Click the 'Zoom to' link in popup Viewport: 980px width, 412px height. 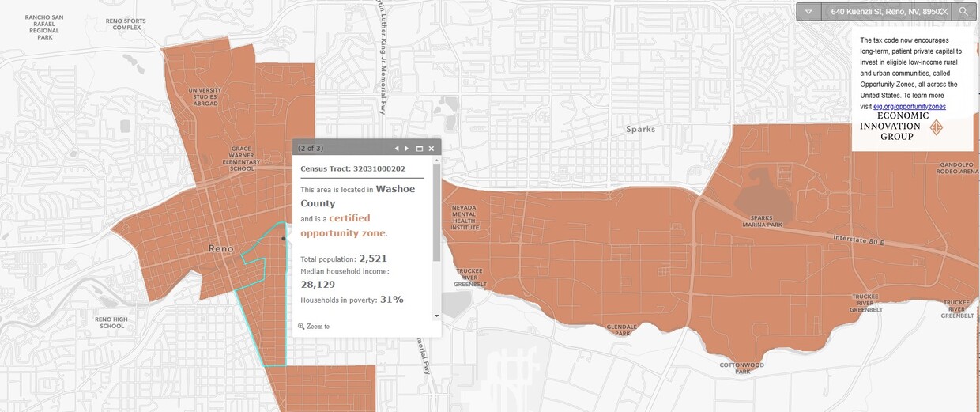pos(318,326)
